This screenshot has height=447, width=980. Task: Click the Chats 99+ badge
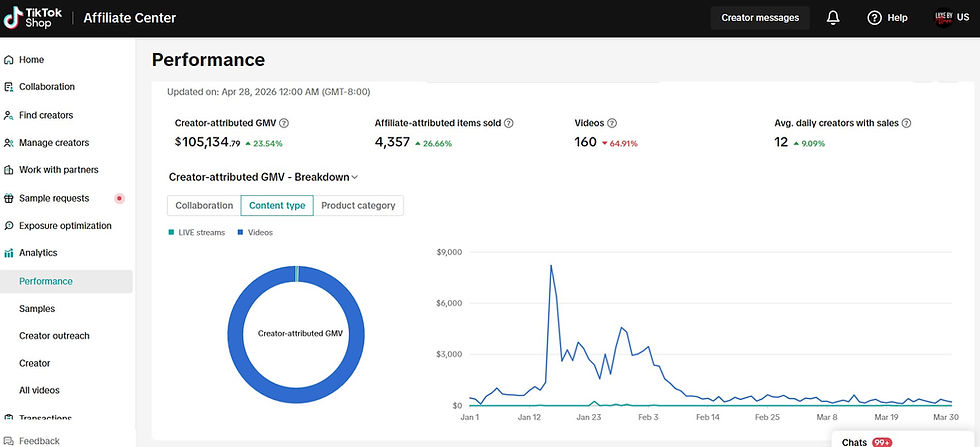882,442
